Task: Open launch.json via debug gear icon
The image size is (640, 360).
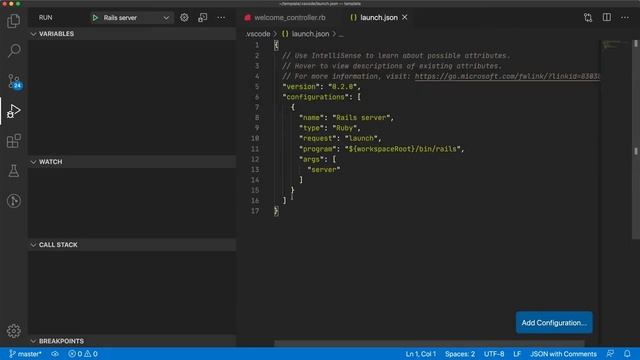Action: tap(184, 18)
